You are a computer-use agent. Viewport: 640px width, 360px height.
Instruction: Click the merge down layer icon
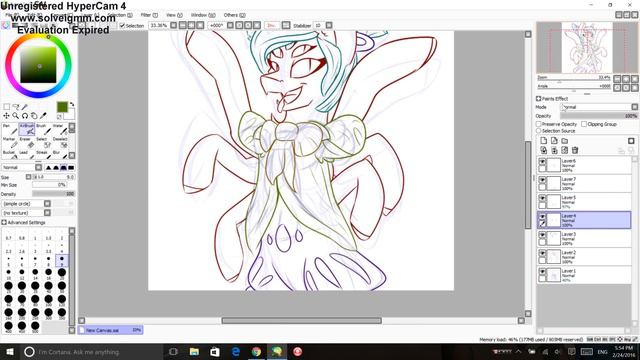point(554,150)
